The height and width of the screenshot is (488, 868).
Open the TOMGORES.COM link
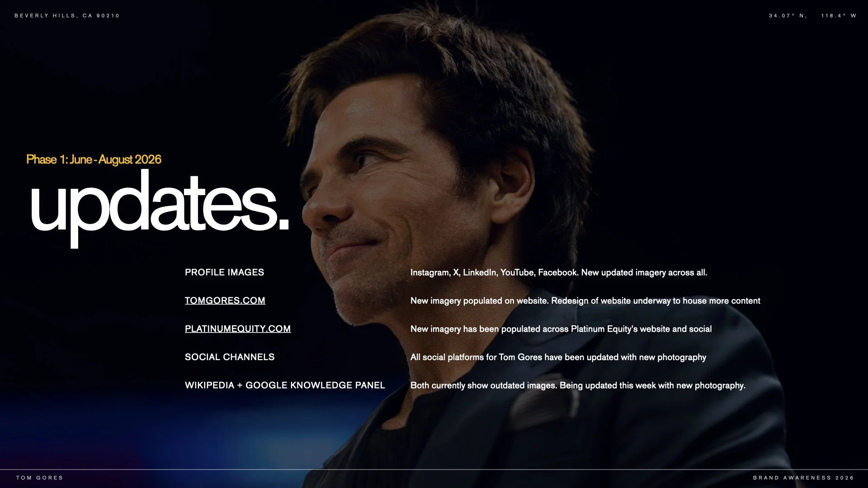click(x=225, y=300)
